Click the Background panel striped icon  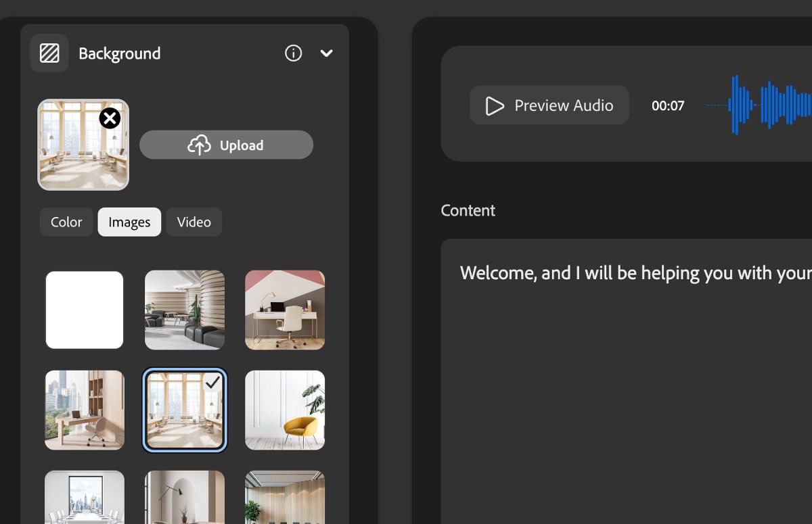click(x=49, y=53)
